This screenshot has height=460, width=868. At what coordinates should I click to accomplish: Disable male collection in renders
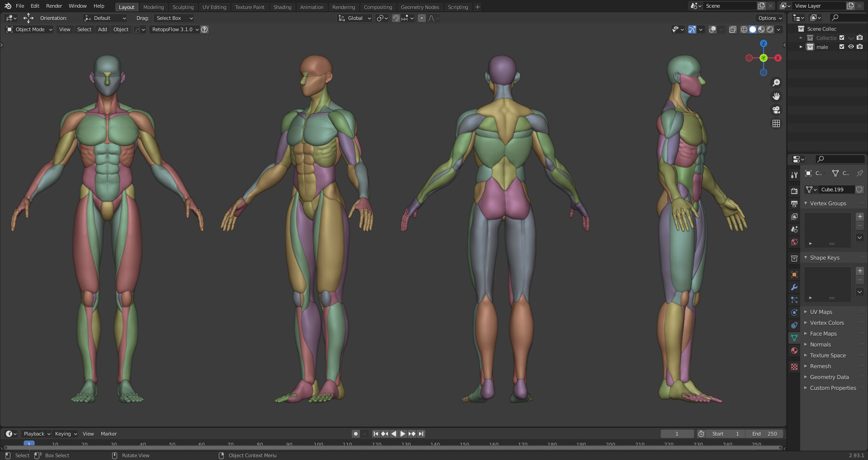(860, 47)
